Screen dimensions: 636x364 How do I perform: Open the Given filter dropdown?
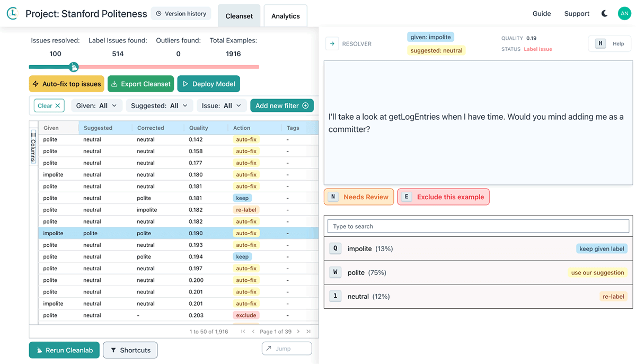(96, 106)
